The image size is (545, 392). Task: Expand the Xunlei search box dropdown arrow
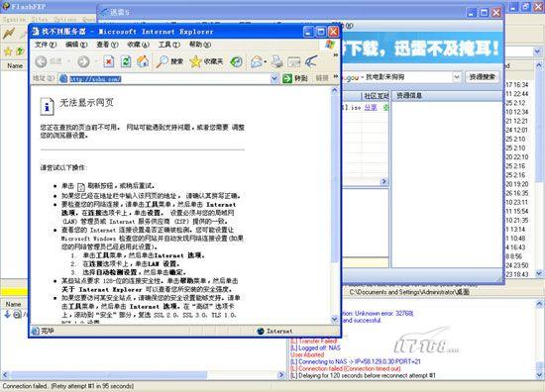tap(457, 77)
